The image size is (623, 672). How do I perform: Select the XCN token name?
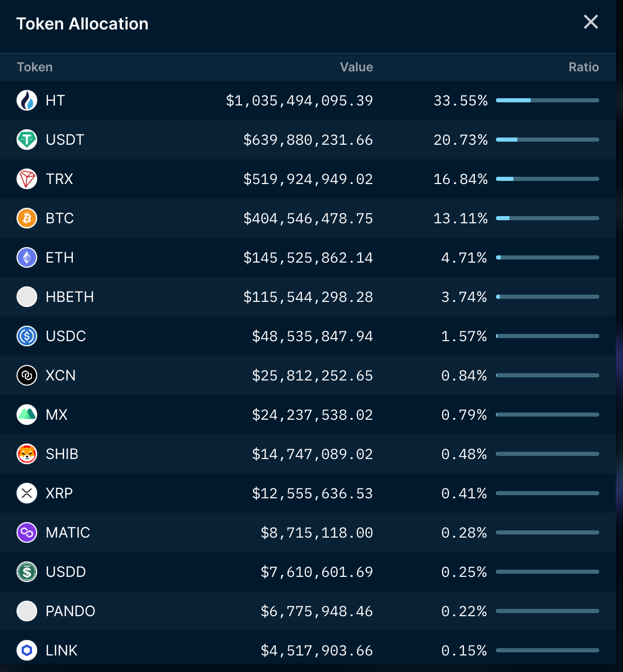pyautogui.click(x=61, y=375)
